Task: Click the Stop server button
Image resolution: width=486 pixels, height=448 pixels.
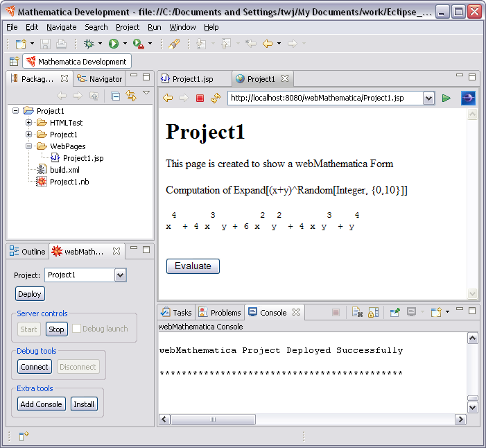Action: point(56,329)
